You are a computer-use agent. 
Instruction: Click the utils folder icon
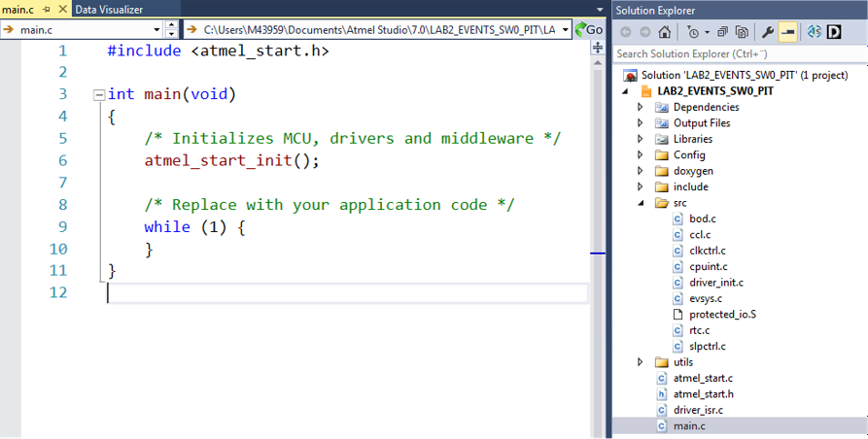point(662,362)
